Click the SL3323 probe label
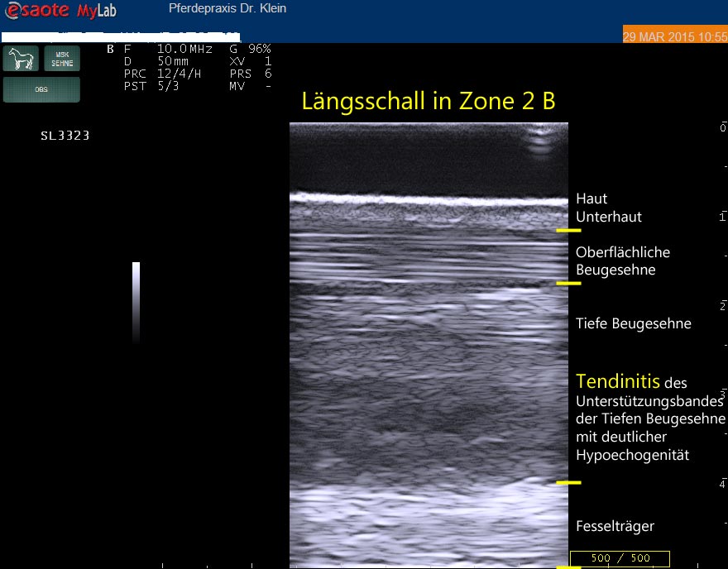728x569 pixels. click(x=65, y=136)
